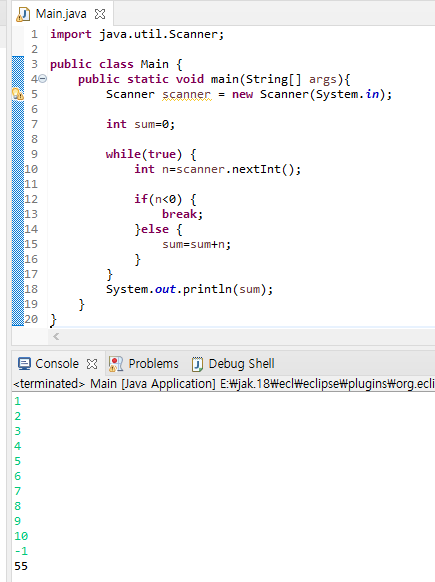
Task: Click the break statement on line 13
Action: click(182, 214)
